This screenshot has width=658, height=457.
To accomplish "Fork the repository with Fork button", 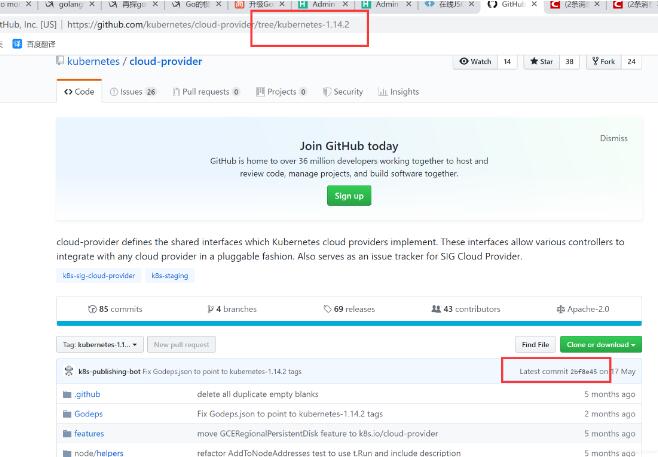I will pyautogui.click(x=603, y=61).
